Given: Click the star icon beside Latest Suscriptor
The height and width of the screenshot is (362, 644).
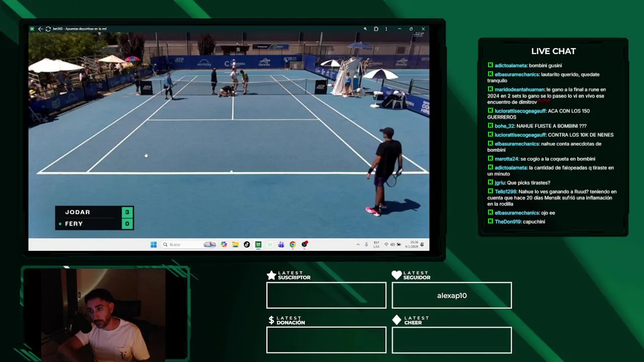Looking at the screenshot, I should click(x=271, y=275).
